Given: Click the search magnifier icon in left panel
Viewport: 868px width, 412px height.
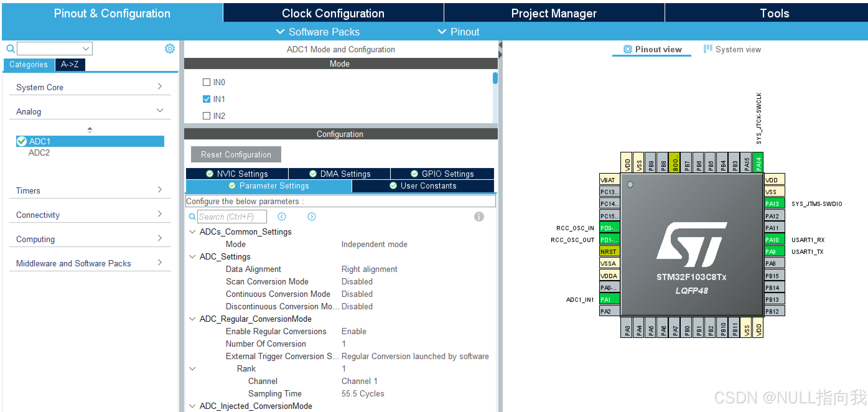Looking at the screenshot, I should 11,49.
